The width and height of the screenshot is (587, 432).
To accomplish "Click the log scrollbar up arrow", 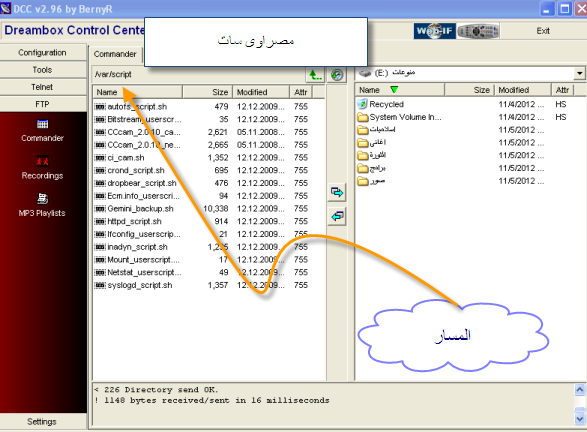I will [x=580, y=390].
